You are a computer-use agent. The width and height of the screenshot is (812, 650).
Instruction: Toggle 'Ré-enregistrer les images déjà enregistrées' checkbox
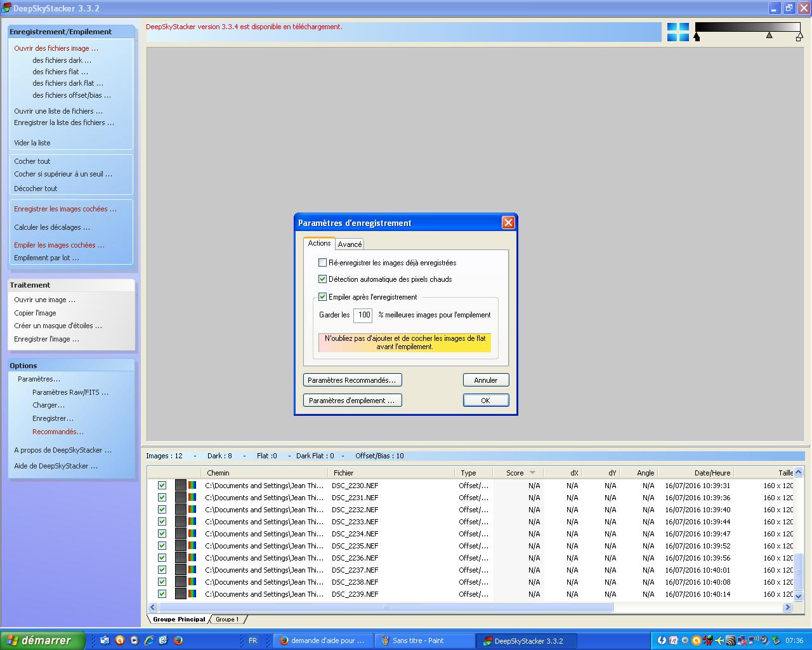[322, 262]
